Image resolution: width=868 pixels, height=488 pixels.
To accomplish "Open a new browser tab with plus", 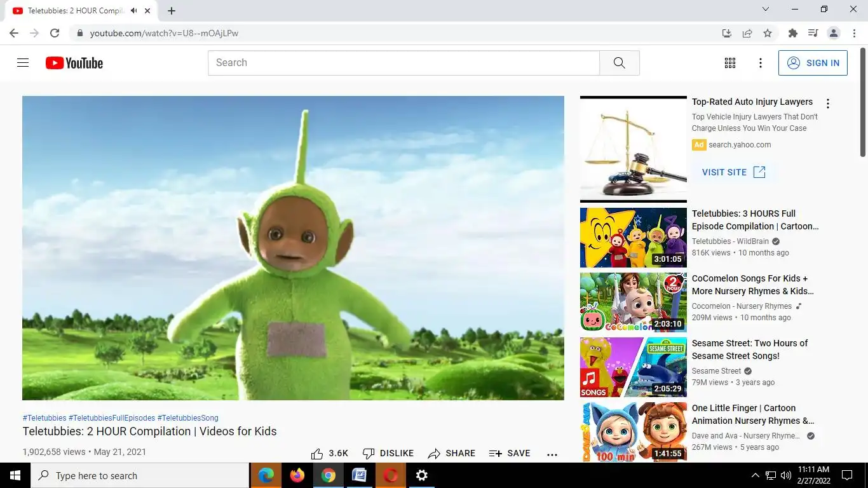I will click(172, 11).
